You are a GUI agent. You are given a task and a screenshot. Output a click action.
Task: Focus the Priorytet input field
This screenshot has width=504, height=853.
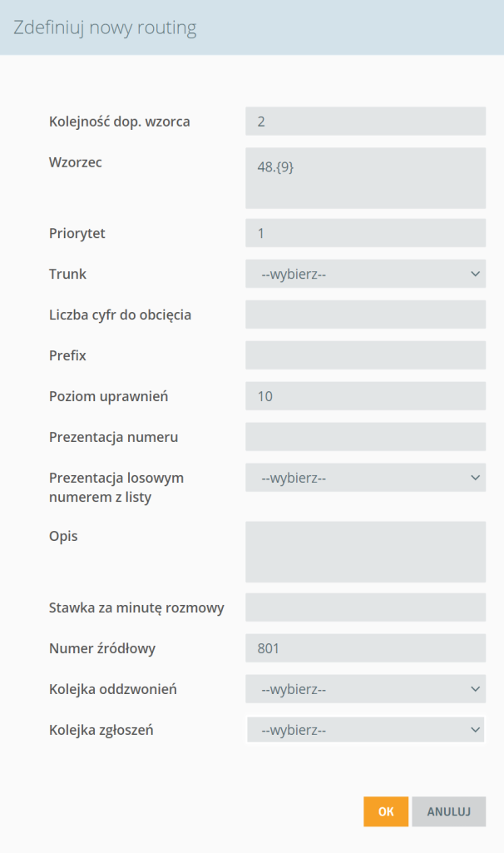pyautogui.click(x=365, y=233)
